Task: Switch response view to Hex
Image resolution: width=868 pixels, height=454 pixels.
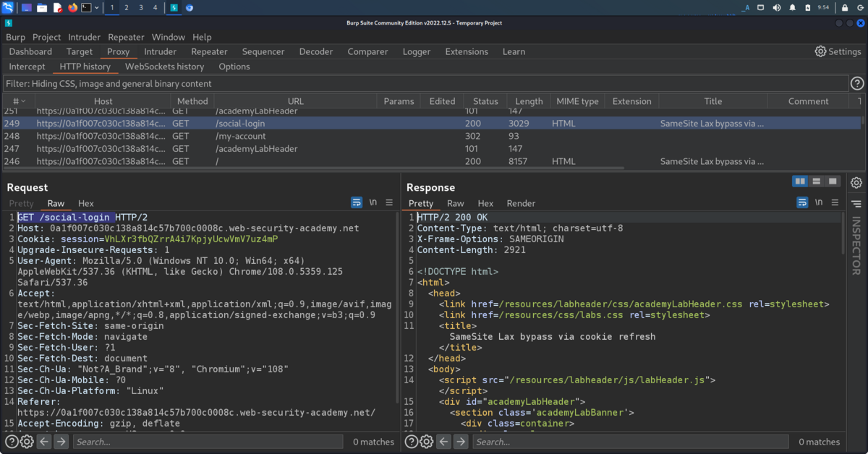Action: (x=485, y=203)
